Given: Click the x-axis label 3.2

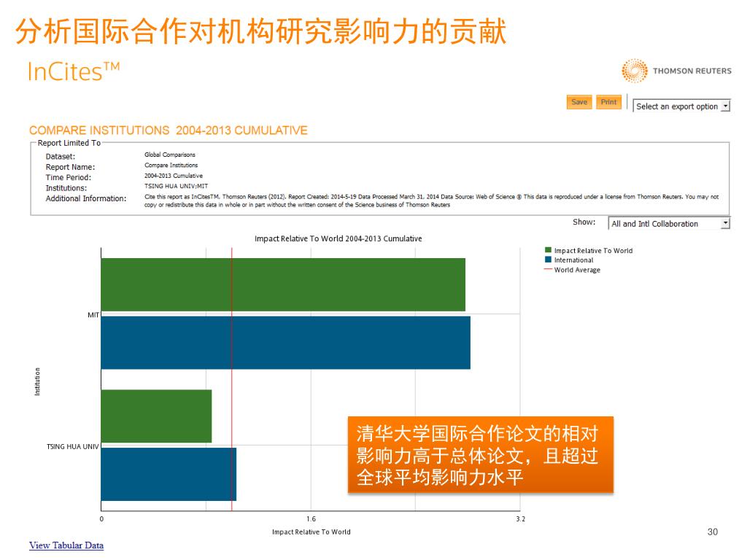Looking at the screenshot, I should click(x=520, y=518).
